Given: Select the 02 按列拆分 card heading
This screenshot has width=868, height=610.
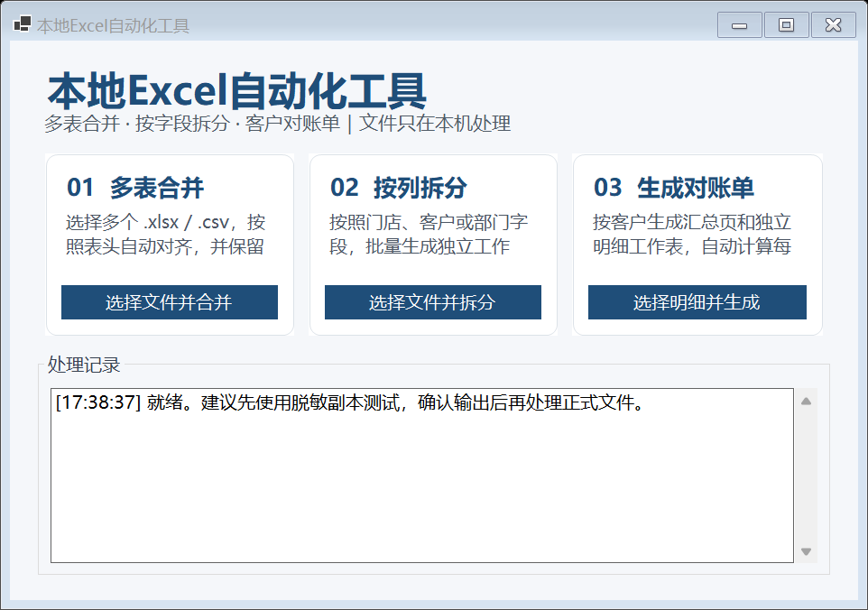Looking at the screenshot, I should tap(399, 188).
